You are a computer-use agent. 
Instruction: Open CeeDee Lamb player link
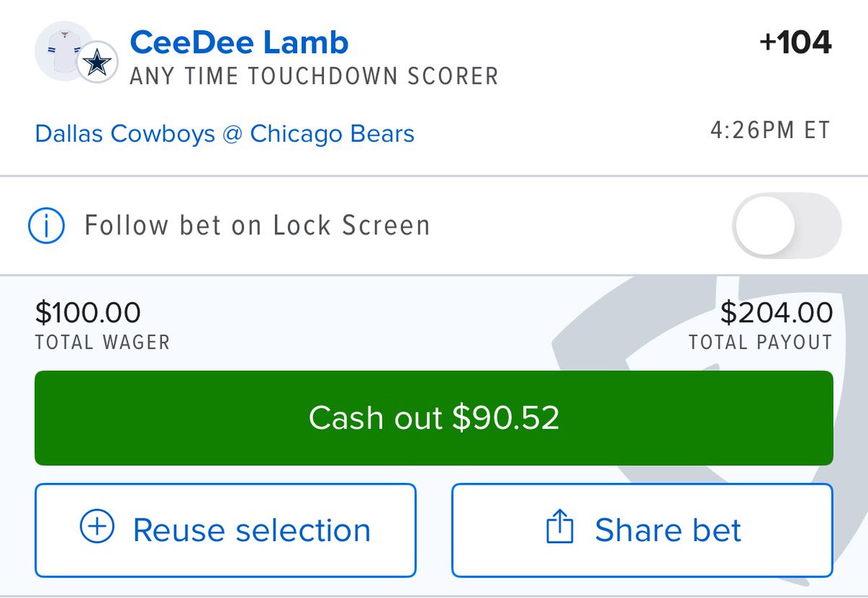pos(239,43)
